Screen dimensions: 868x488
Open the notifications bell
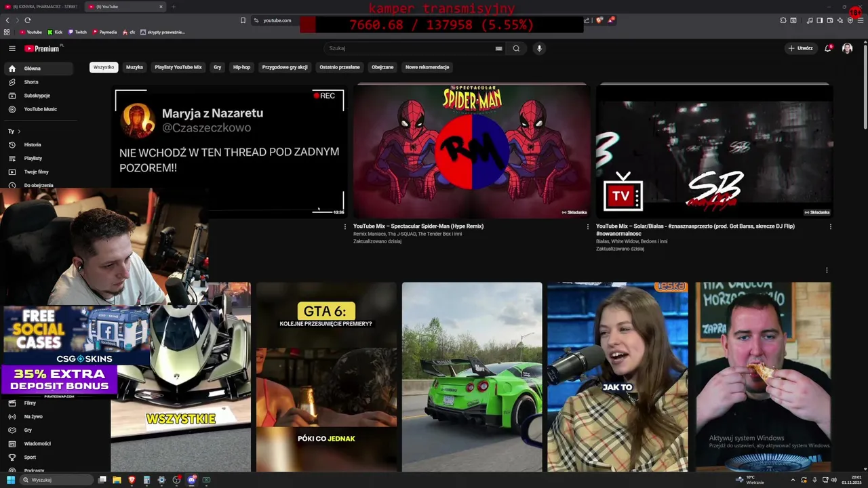tap(828, 48)
